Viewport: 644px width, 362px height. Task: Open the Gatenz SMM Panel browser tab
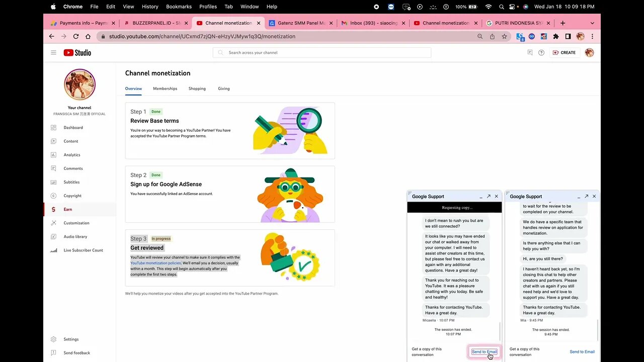pyautogui.click(x=300, y=23)
